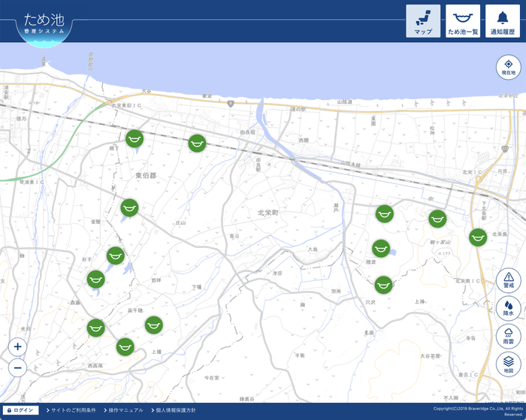526x420 pixels.
Task: Open the ため池一覧 pond list tab
Action: 463,21
